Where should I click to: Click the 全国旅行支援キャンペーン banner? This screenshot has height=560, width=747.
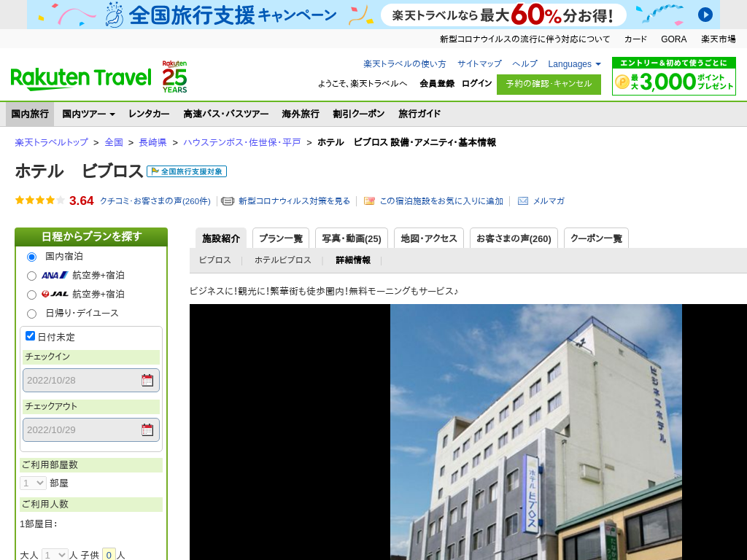point(373,15)
